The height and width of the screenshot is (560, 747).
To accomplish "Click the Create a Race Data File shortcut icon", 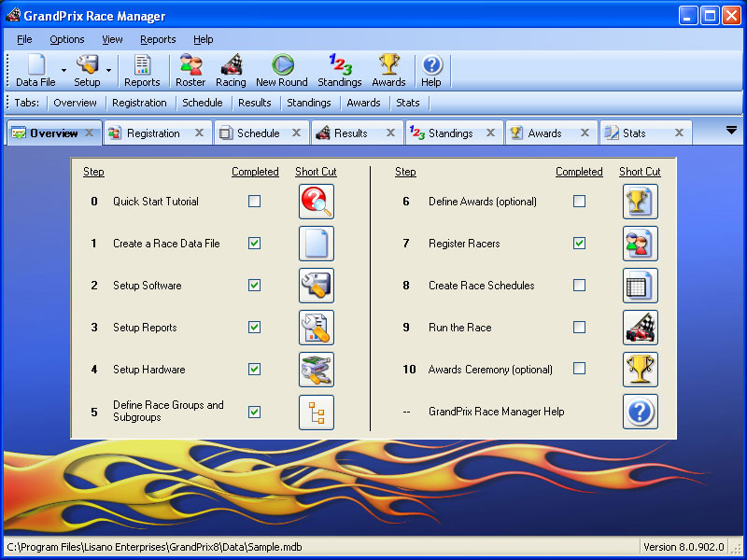I will pos(317,244).
